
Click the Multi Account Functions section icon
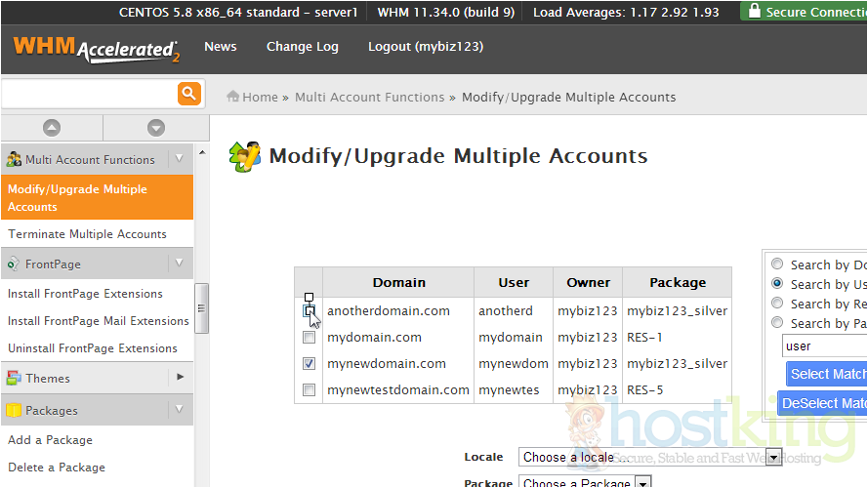14,159
